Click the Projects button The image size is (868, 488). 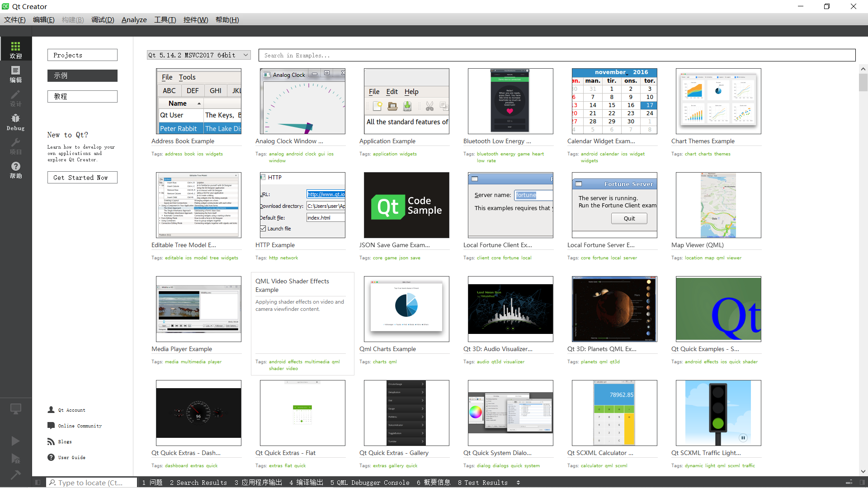click(82, 55)
